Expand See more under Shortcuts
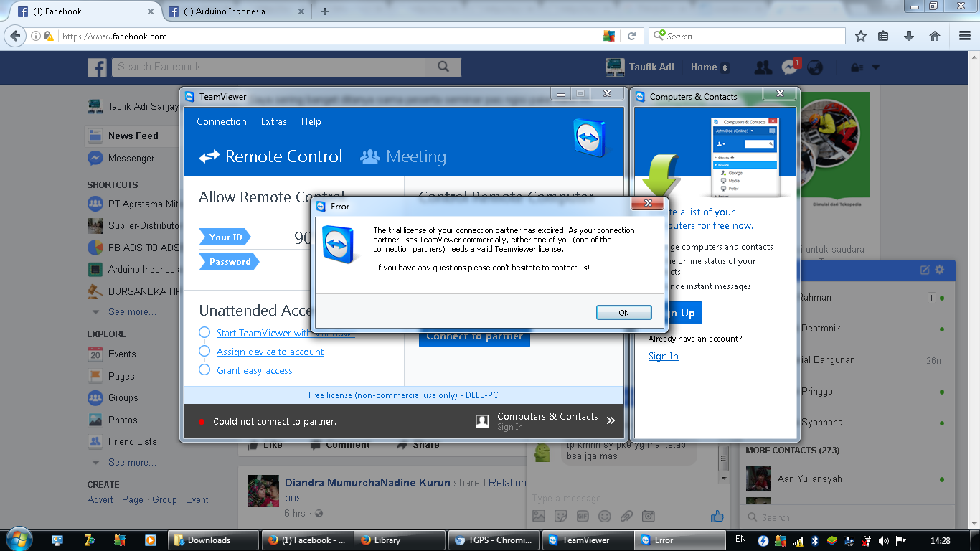The height and width of the screenshot is (551, 980). (131, 312)
